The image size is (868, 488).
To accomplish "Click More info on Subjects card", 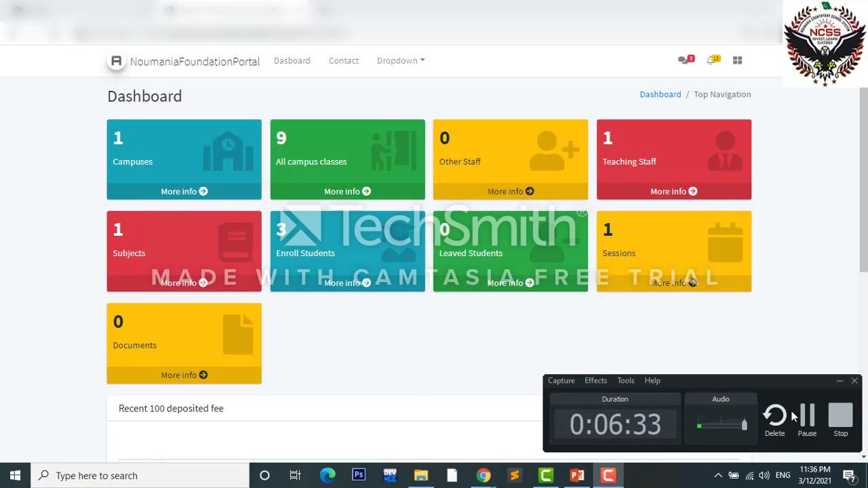I will click(x=184, y=283).
